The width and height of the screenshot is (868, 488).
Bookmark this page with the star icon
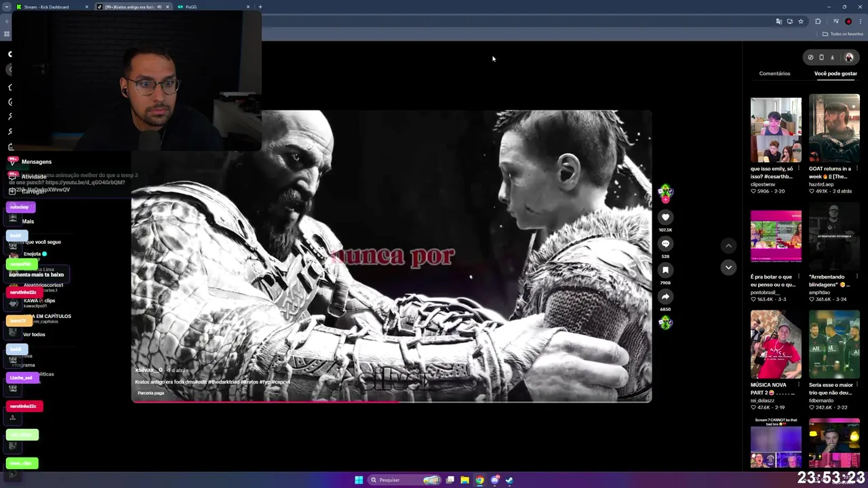click(x=801, y=21)
